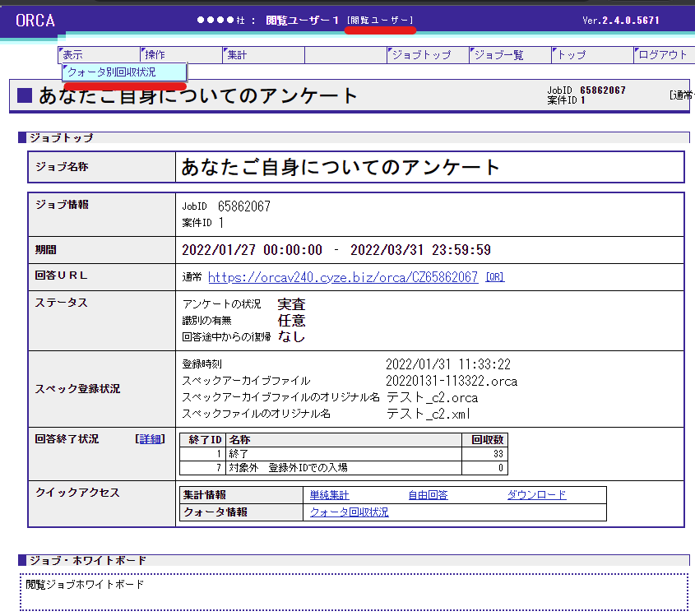Screen dimensions: 695x616
Task: Open the 単純集計 link
Action: point(329,495)
